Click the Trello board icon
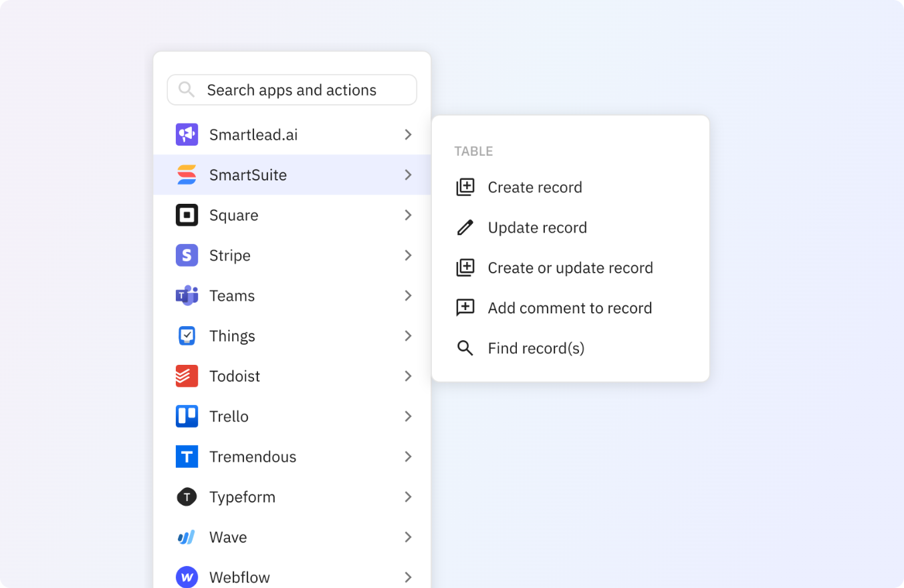Screen dimensions: 904x588 click(x=187, y=416)
